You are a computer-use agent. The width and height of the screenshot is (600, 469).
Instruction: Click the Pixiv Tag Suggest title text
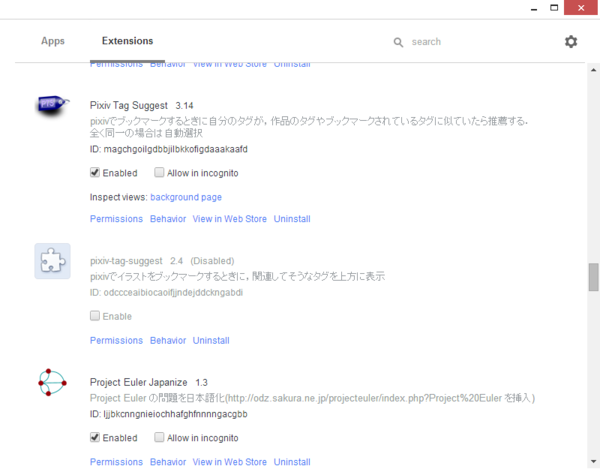click(129, 105)
